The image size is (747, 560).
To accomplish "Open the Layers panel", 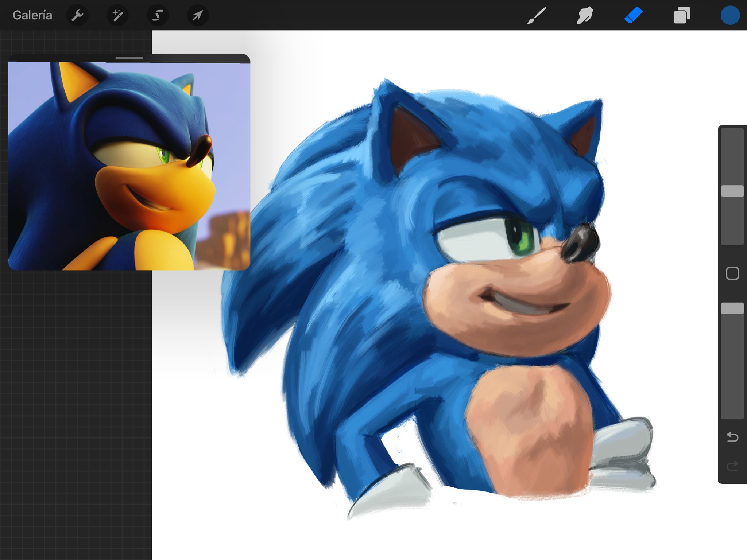I will click(681, 15).
